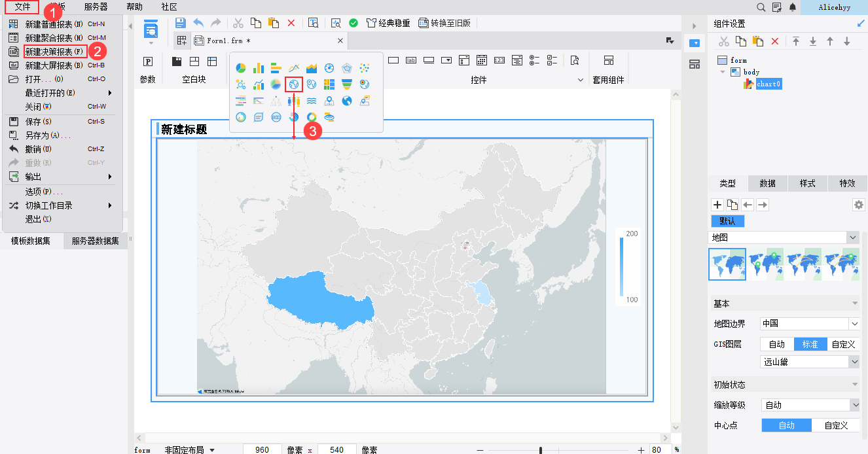
Task: Set 中心点 to 自定义
Action: point(836,425)
